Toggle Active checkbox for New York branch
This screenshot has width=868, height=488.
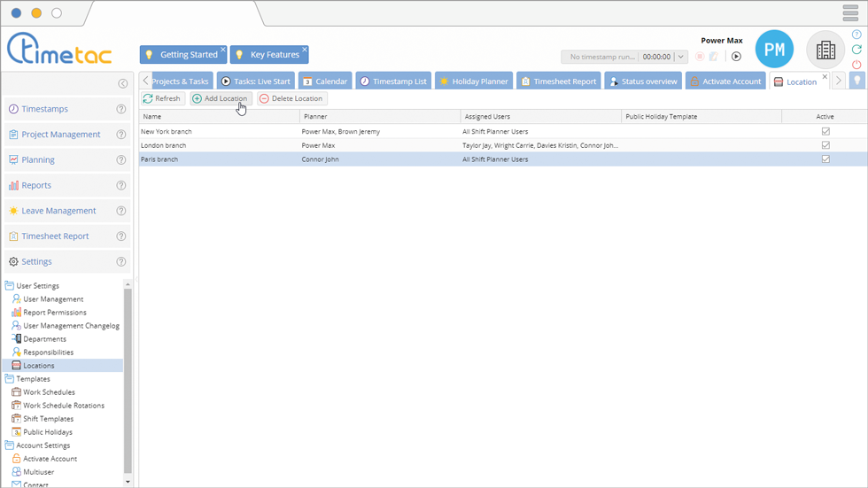pos(825,131)
